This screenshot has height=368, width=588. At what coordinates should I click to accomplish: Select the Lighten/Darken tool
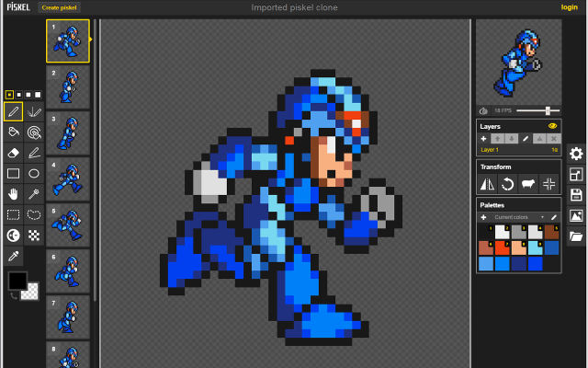coord(13,236)
